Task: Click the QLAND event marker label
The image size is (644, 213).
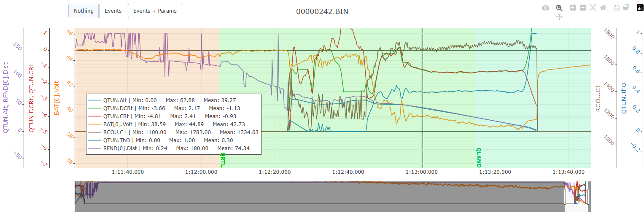Action: [x=478, y=157]
